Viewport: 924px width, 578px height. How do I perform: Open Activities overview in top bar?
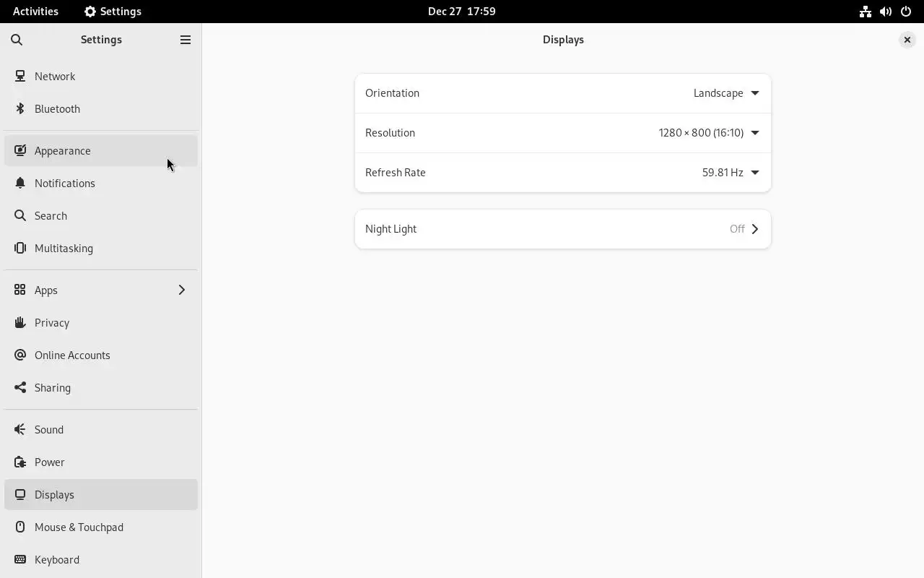click(x=35, y=12)
